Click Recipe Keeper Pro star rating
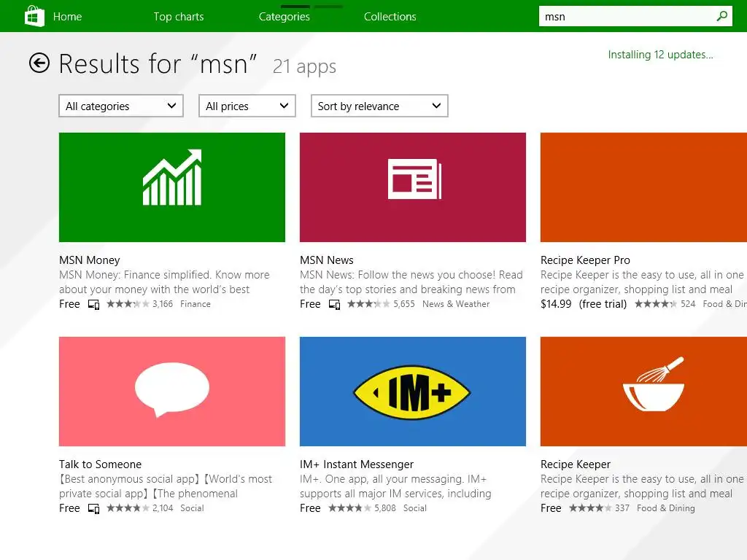Screen dimensions: 747x560 656,304
